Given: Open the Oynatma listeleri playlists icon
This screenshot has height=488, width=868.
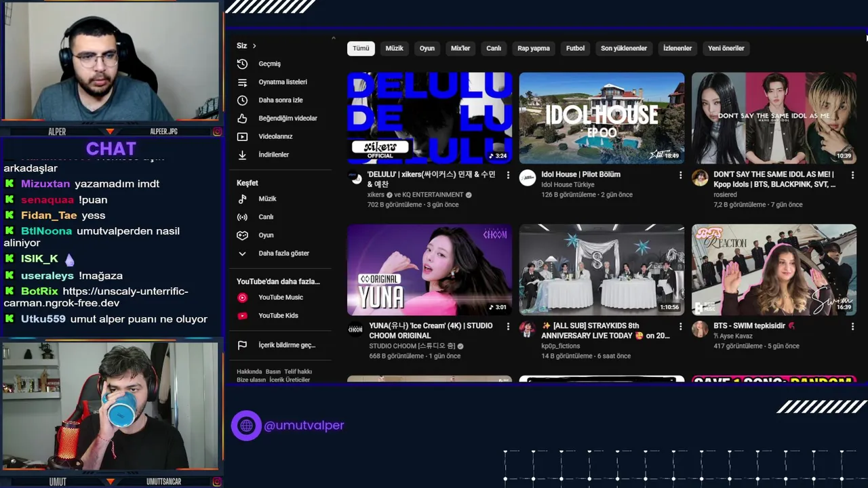Looking at the screenshot, I should (x=242, y=82).
